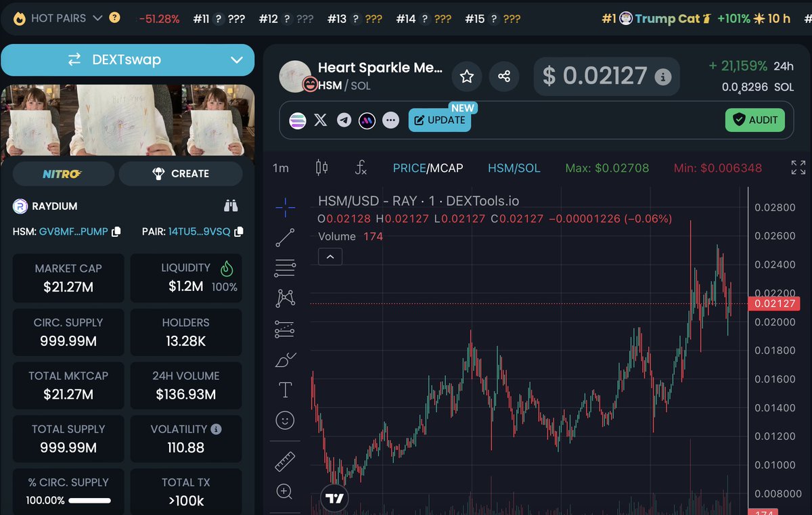Viewport: 812px width, 515px height.
Task: Collapse the chart legend with arrow button
Action: coord(330,256)
